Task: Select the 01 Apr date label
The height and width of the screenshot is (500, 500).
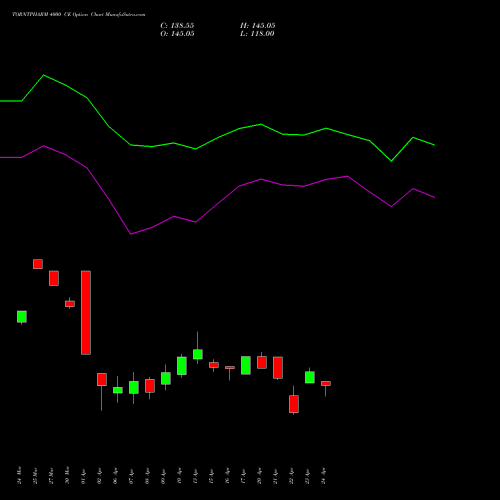Action: (83, 476)
